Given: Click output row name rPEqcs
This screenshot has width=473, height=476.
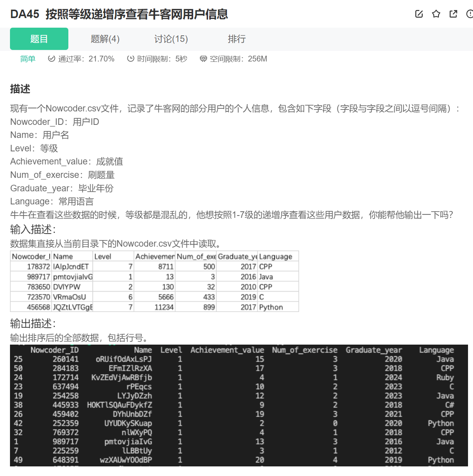Looking at the screenshot, I should coord(139,387).
